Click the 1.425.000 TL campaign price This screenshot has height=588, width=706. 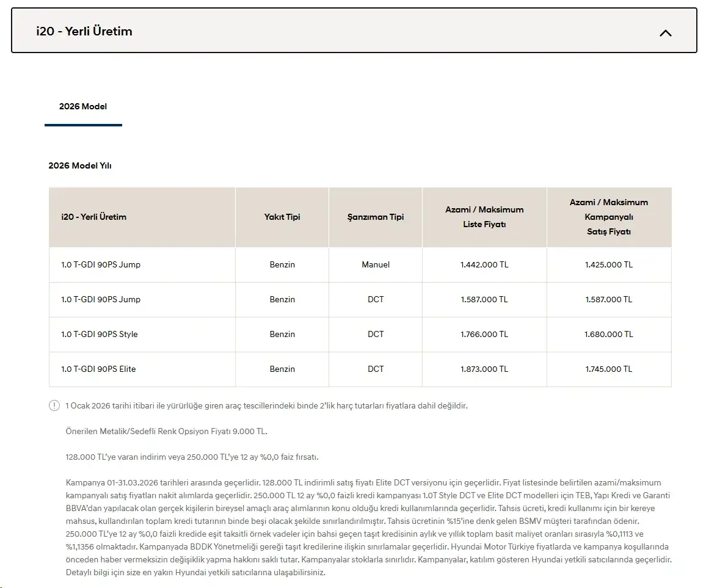609,265
